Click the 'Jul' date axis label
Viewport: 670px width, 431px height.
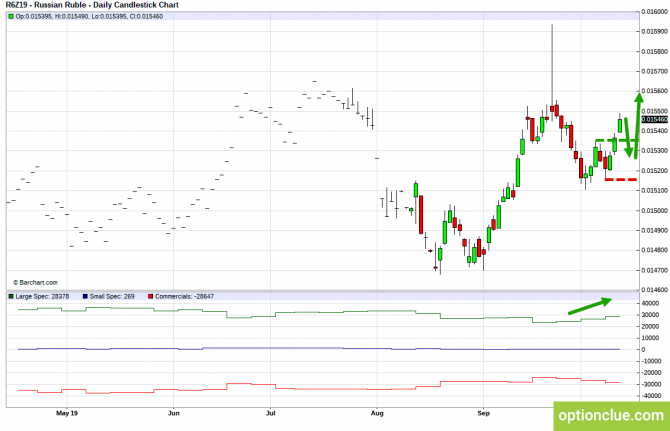tap(270, 413)
